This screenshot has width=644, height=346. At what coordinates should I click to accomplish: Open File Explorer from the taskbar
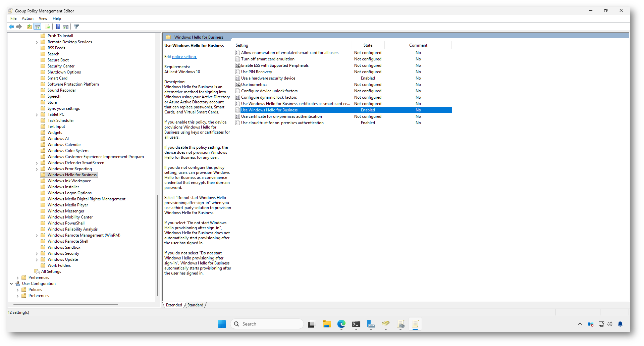click(326, 324)
